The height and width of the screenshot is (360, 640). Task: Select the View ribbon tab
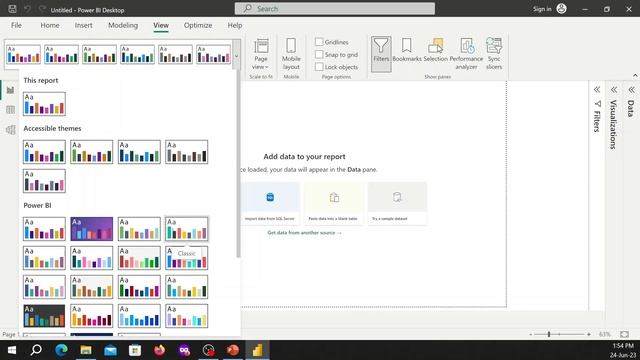point(161,25)
